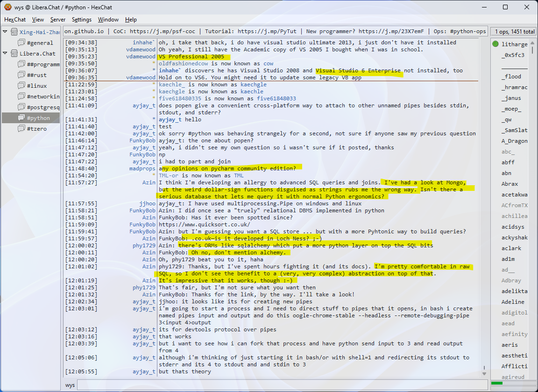This screenshot has width=538, height=392.
Task: Click the #postgresql channel icon
Action: pos(21,107)
